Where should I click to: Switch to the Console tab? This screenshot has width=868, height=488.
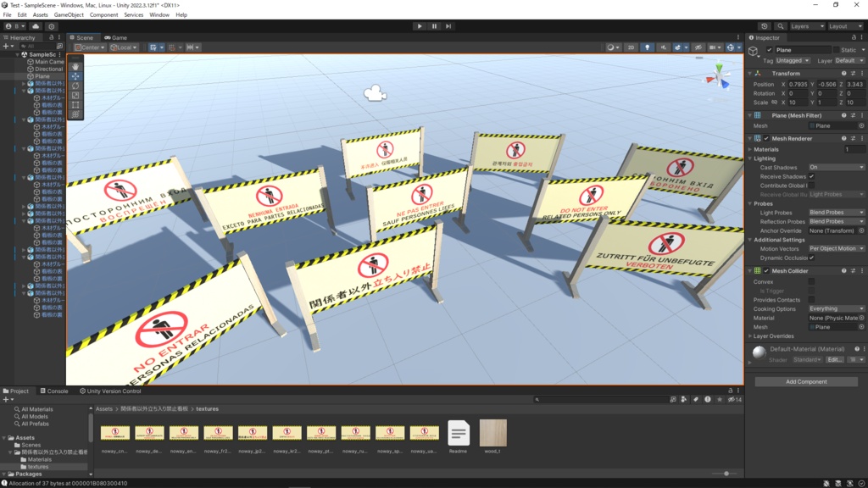53,391
